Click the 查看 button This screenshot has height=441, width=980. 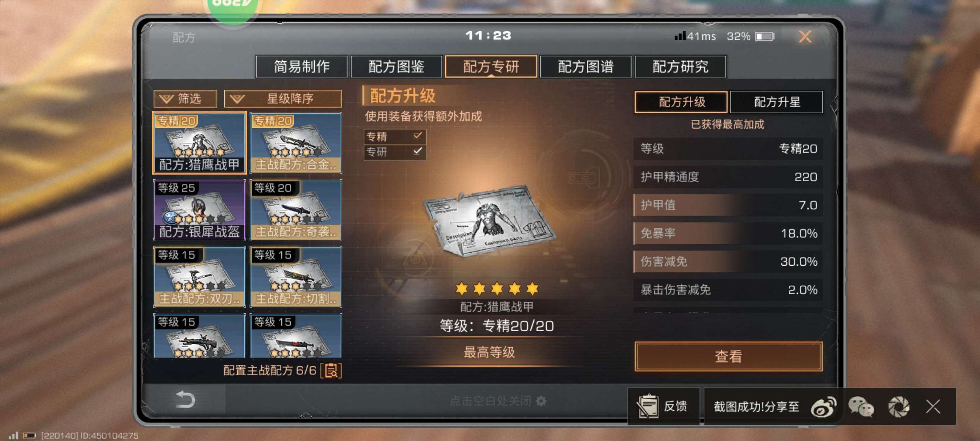pyautogui.click(x=728, y=356)
